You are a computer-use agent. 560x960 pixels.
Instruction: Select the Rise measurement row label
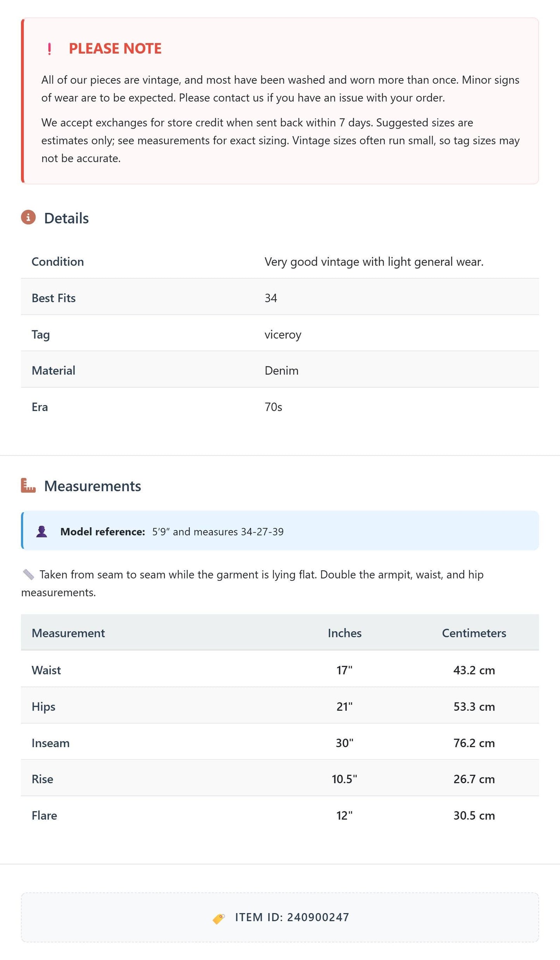[x=42, y=779]
